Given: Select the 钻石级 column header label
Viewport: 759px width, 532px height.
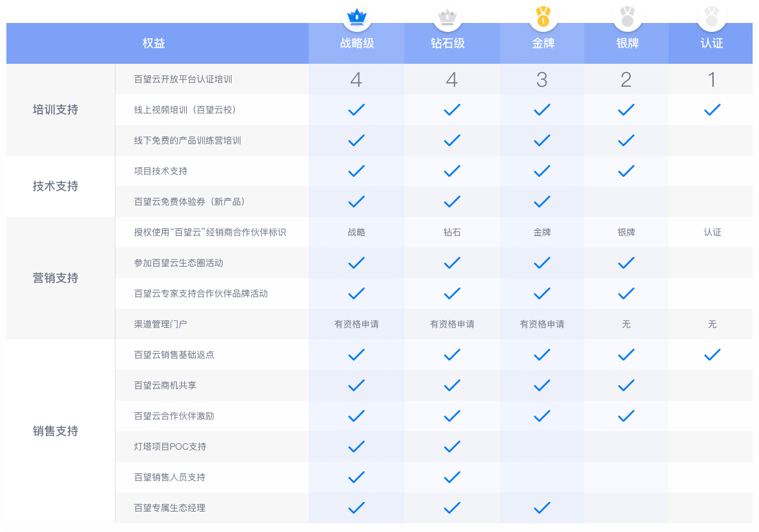Looking at the screenshot, I should (447, 43).
